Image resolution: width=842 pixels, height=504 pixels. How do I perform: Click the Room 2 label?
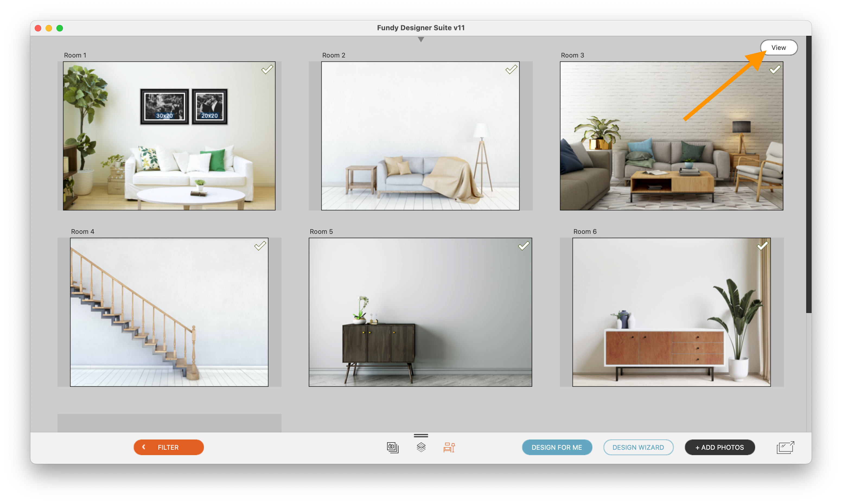[333, 55]
